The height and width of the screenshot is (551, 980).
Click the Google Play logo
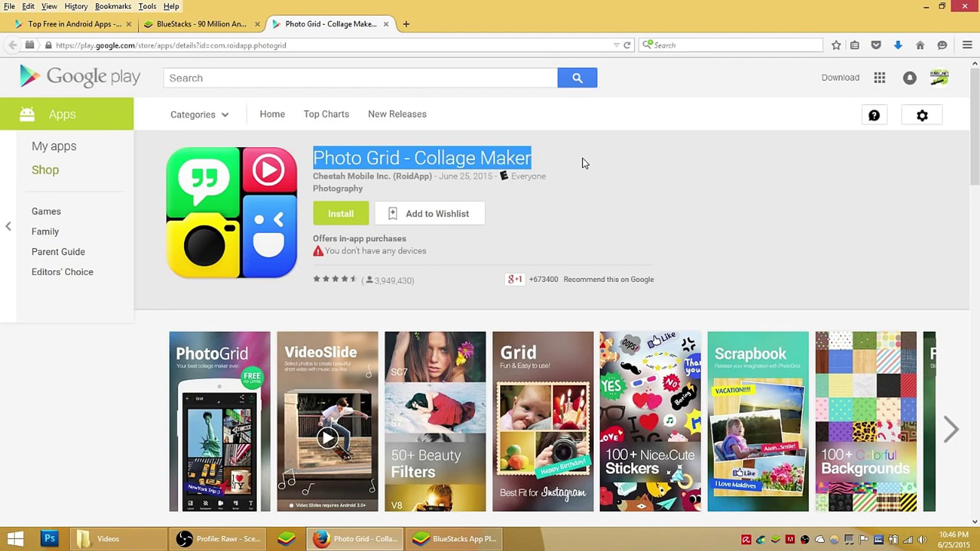point(80,77)
